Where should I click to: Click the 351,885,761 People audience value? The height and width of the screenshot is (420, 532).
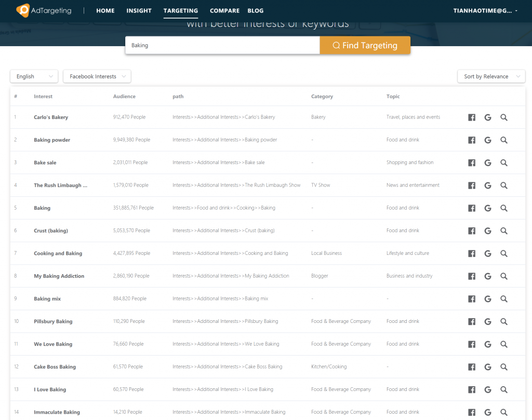point(134,208)
